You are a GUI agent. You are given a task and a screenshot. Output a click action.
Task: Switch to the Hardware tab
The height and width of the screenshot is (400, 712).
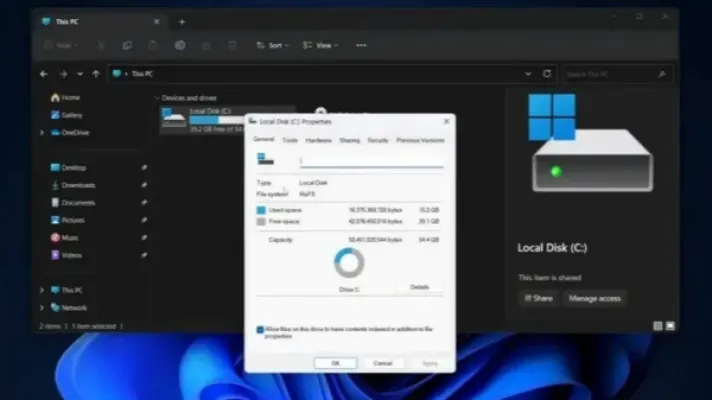click(318, 140)
